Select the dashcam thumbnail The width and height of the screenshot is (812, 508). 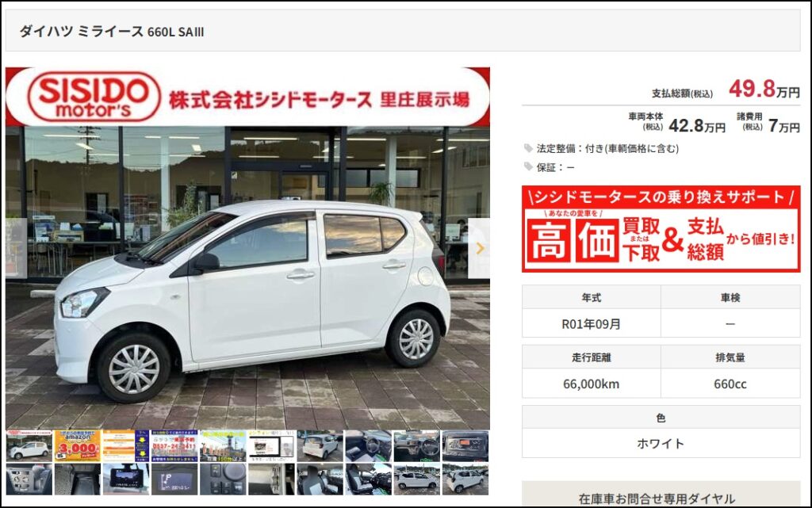pyautogui.click(x=126, y=479)
